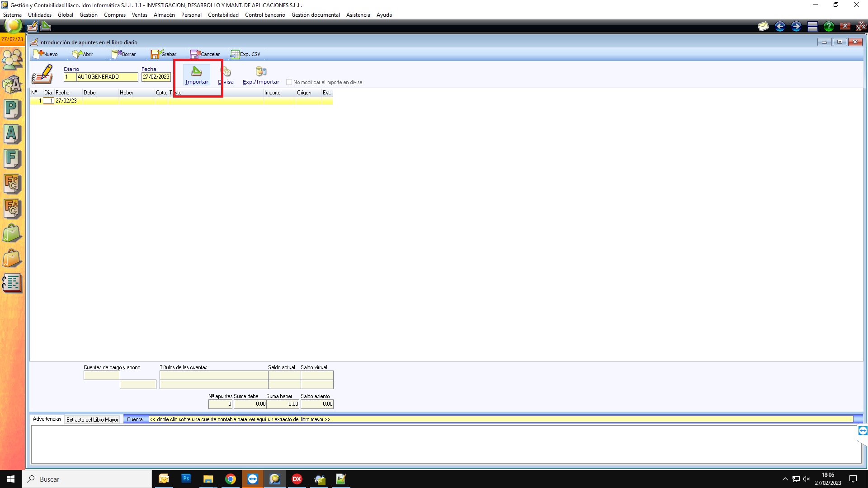The height and width of the screenshot is (488, 868).
Task: Open the Asistencia menu
Action: point(358,15)
